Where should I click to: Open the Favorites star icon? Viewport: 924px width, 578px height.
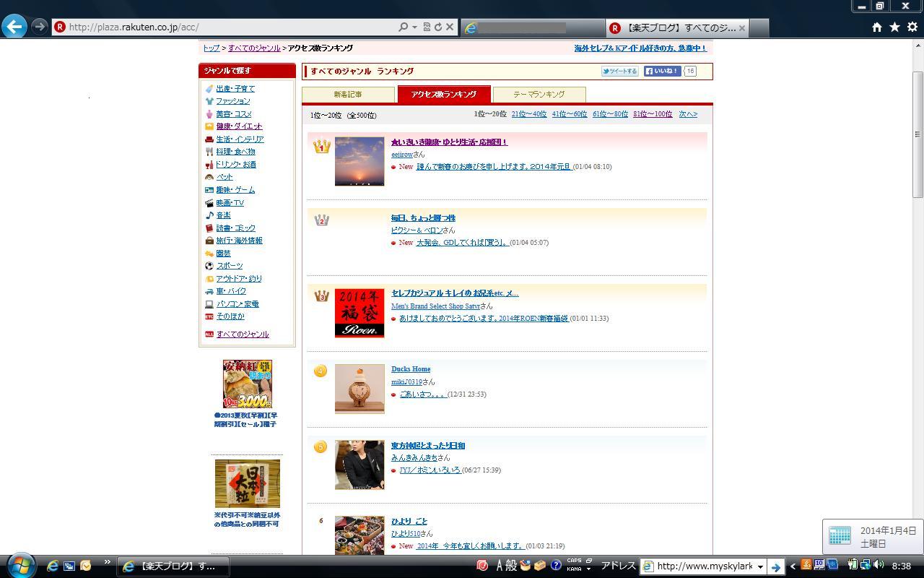coord(894,27)
